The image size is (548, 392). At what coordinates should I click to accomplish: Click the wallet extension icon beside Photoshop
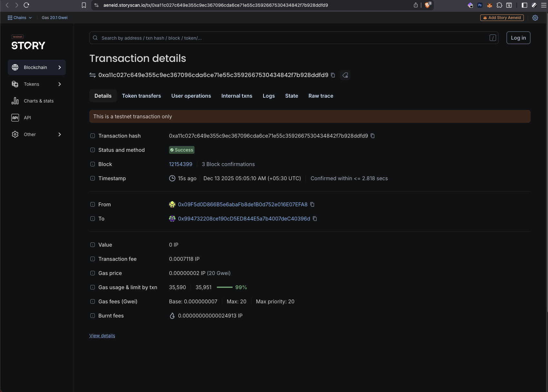tap(470, 5)
